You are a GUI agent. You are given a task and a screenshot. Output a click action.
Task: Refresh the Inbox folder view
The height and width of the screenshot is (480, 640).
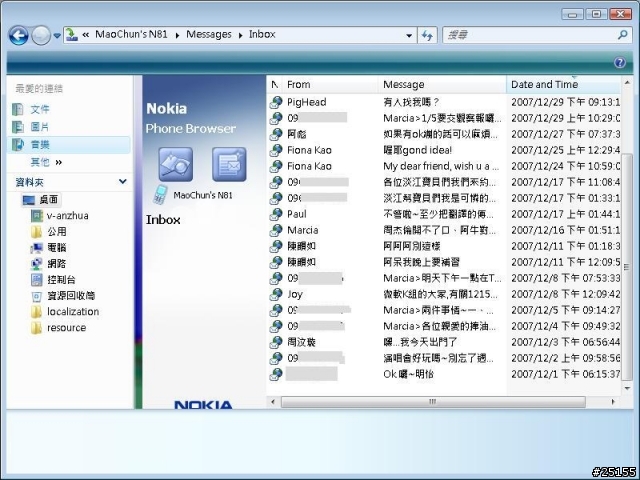coord(427,36)
